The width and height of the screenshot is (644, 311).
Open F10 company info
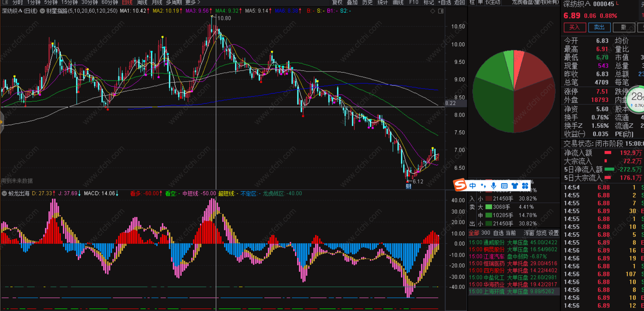click(x=414, y=2)
